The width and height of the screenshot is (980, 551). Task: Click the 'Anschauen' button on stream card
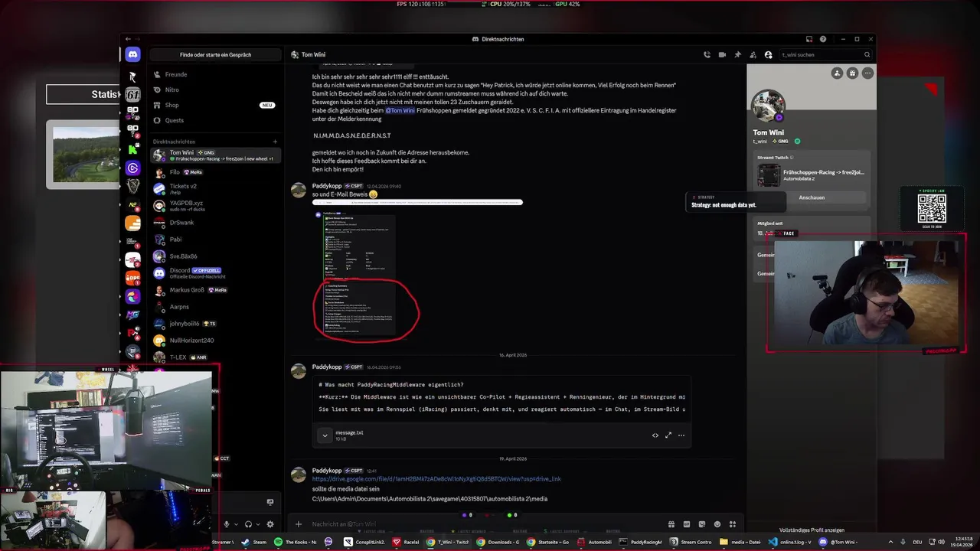click(x=812, y=197)
